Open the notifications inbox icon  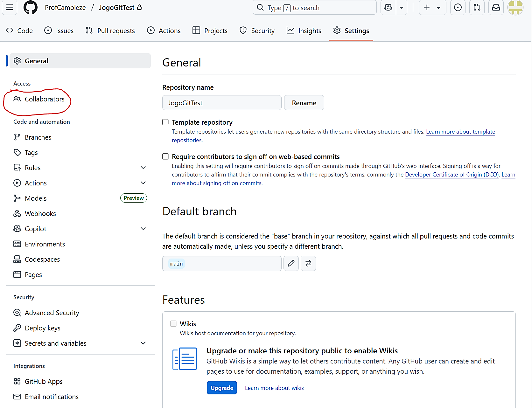(x=496, y=8)
